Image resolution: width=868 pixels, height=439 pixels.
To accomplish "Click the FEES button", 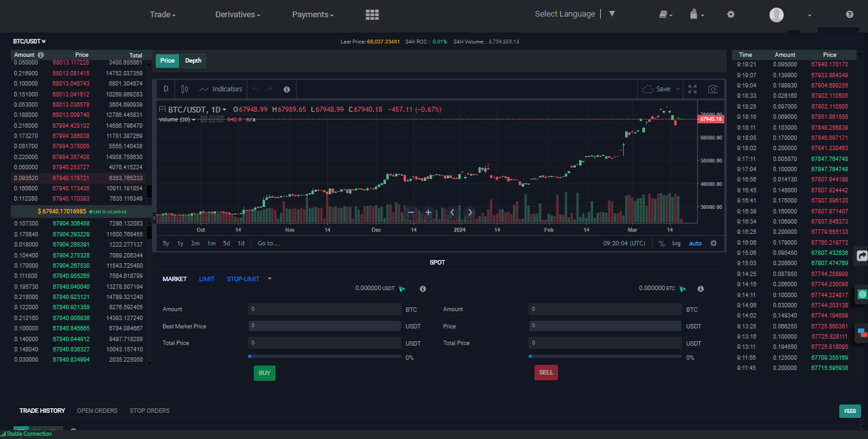I will [x=850, y=411].
